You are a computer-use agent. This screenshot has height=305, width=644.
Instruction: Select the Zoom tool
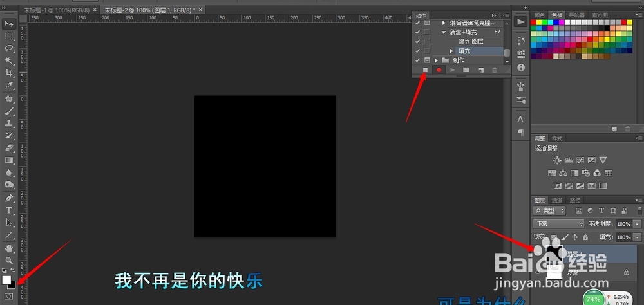[8, 260]
